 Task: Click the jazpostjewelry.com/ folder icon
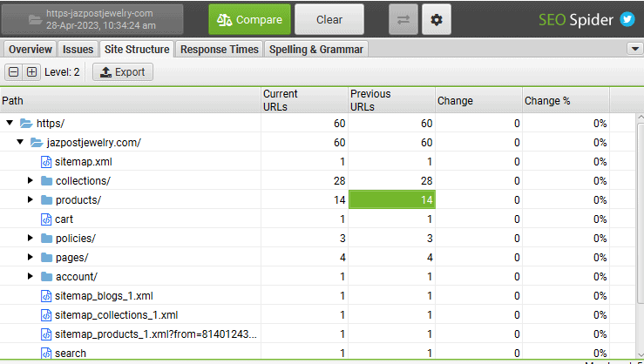[x=37, y=143]
